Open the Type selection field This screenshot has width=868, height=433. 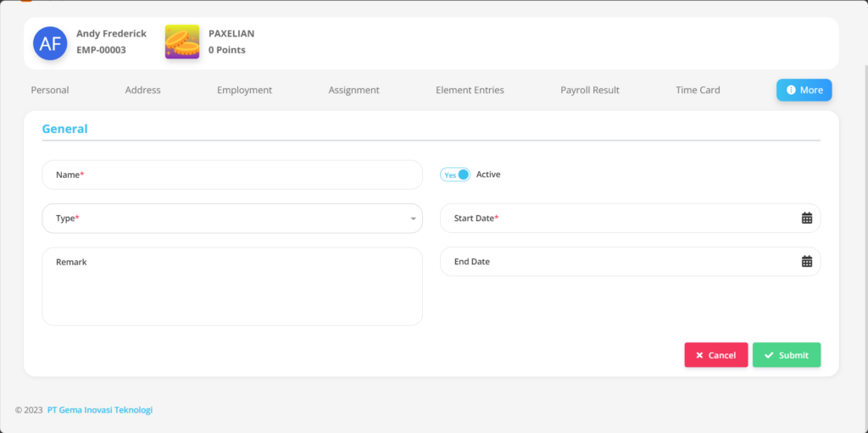coord(232,218)
